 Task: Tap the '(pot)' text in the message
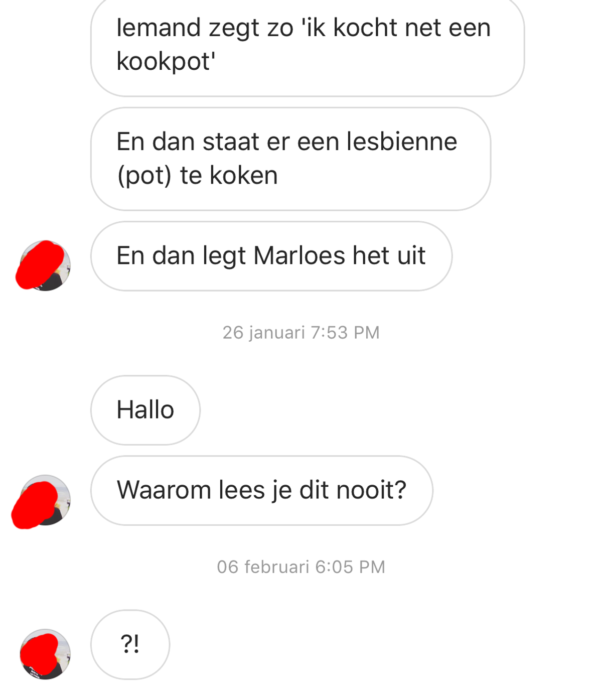144,176
